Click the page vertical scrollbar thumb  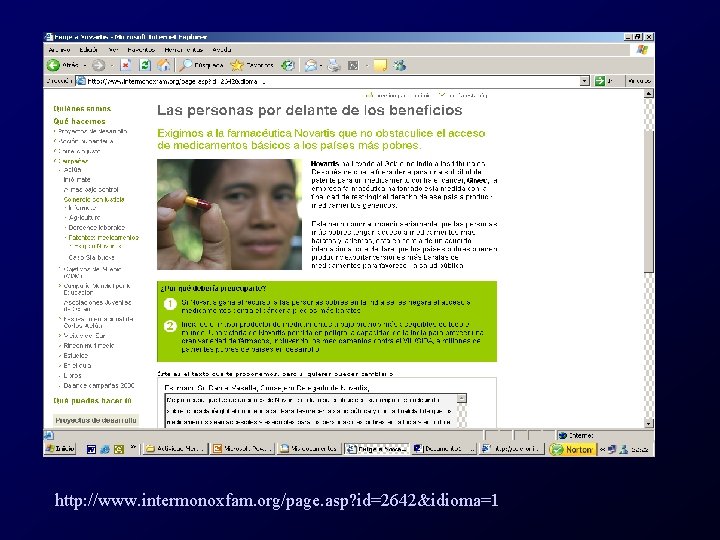click(648, 201)
